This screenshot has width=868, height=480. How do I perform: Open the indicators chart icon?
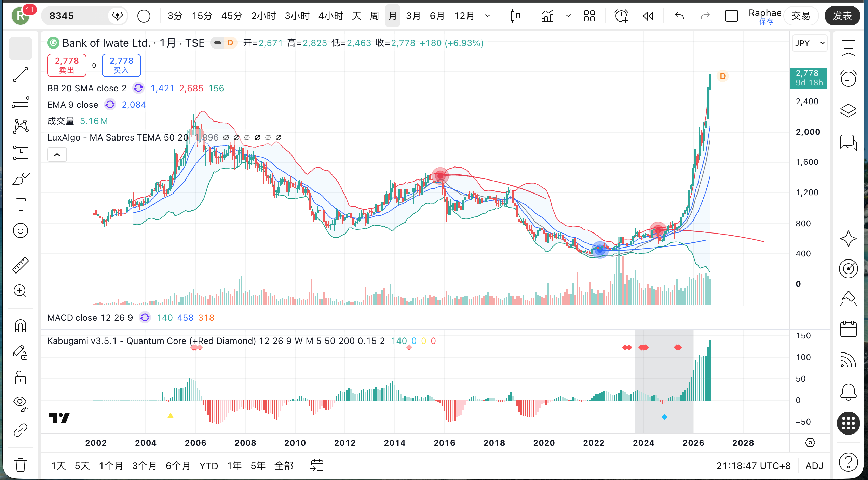[x=547, y=16]
